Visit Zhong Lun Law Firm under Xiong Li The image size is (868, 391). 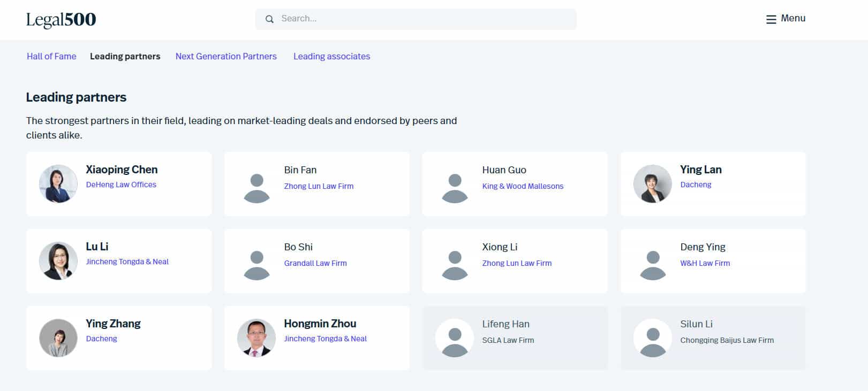517,263
